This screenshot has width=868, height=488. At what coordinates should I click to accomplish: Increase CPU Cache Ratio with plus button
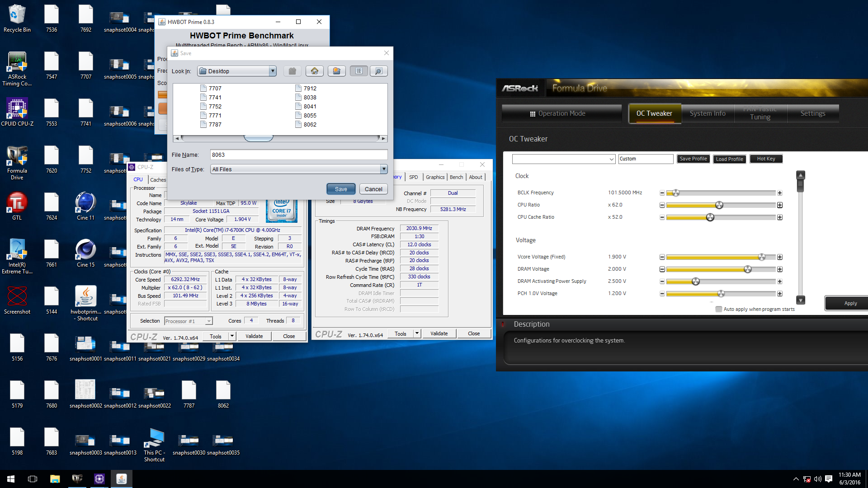click(780, 217)
